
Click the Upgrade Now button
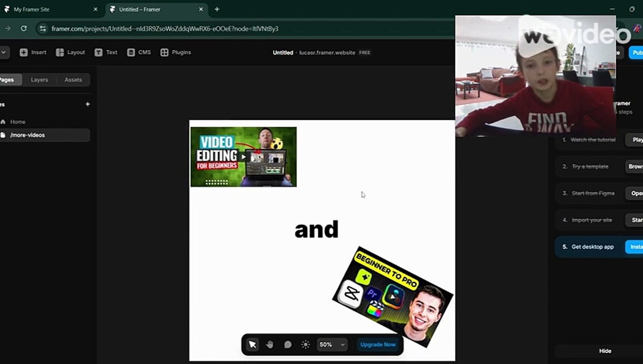378,344
